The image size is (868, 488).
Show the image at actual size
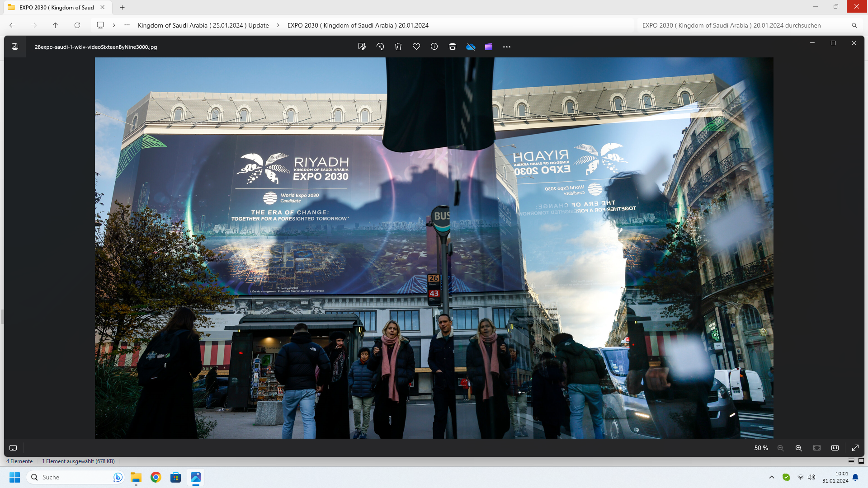click(835, 448)
